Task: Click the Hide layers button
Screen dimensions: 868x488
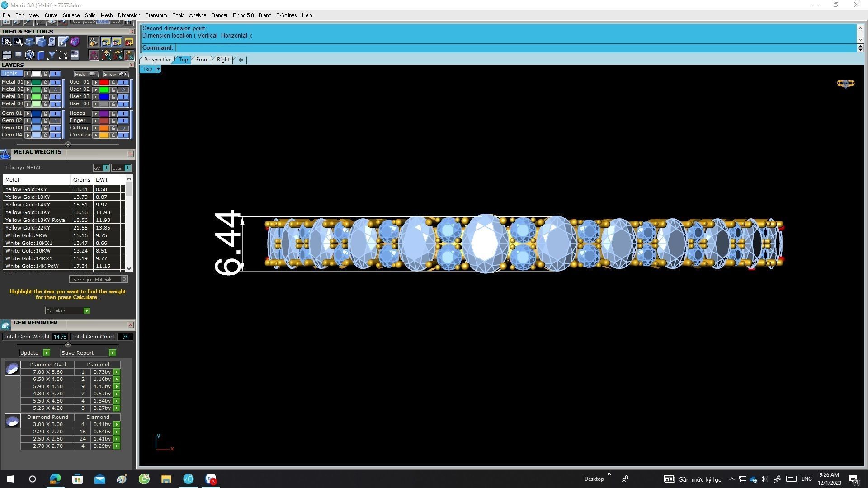Action: (x=86, y=74)
